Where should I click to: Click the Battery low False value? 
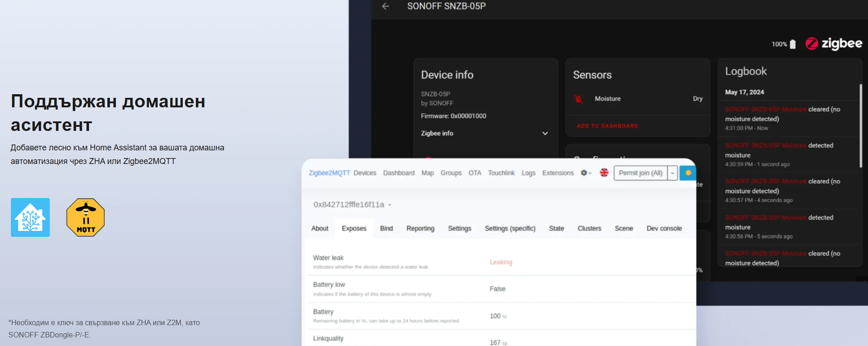[497, 289]
